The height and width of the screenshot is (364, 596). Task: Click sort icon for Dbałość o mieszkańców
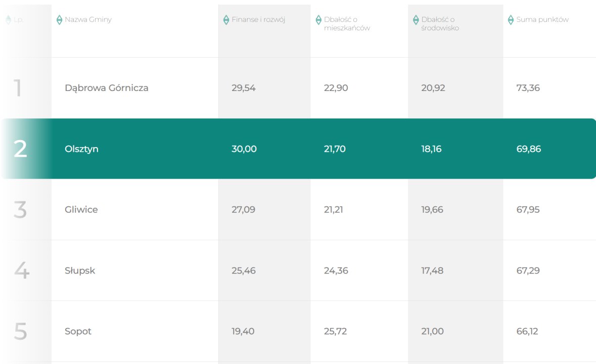(318, 19)
